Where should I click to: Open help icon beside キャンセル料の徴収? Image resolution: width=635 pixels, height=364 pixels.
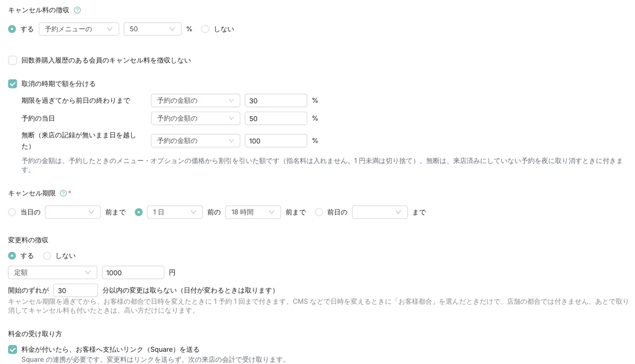point(77,10)
